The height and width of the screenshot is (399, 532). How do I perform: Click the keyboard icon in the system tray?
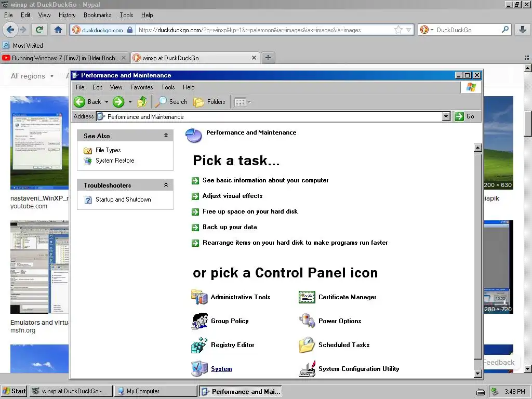point(481,392)
